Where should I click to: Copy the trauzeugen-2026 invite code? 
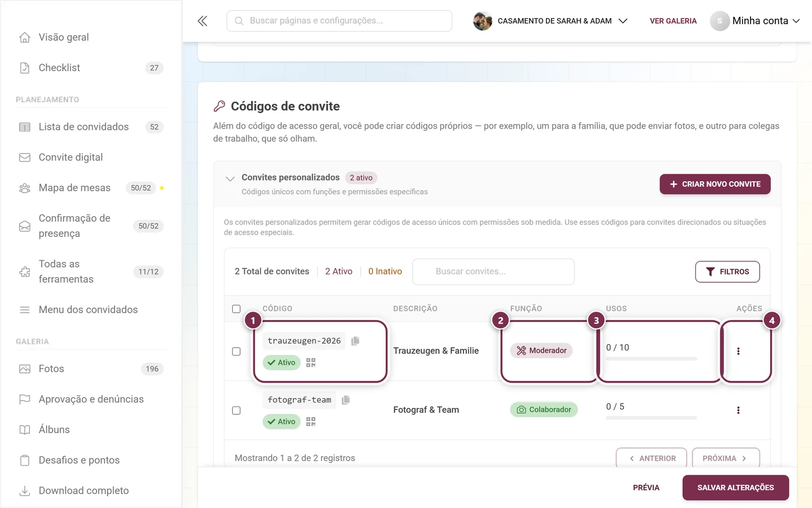point(355,341)
